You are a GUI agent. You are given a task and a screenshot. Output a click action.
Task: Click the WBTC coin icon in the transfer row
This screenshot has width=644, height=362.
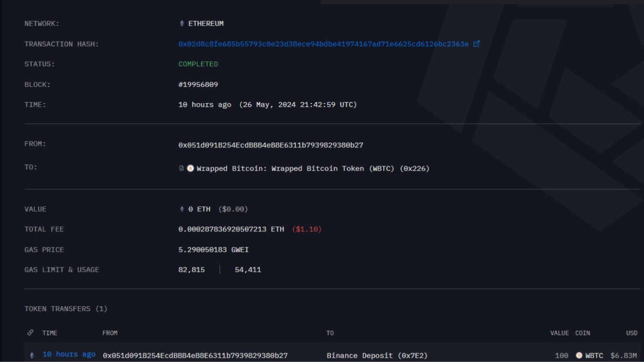579,355
